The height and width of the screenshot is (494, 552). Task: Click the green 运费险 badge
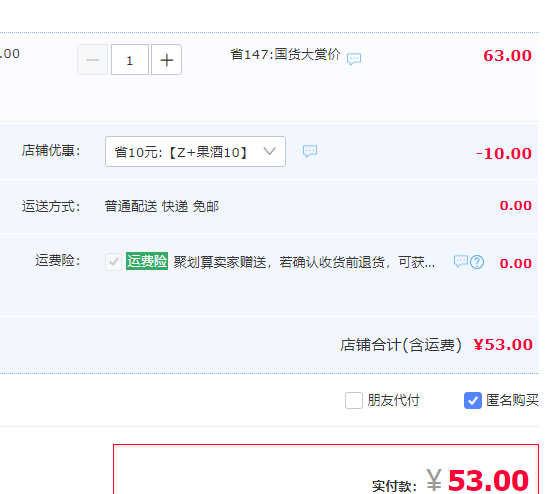tap(147, 261)
